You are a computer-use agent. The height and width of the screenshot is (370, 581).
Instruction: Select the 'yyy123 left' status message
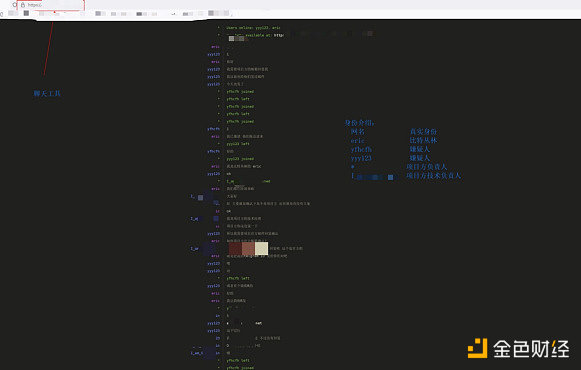[238, 144]
